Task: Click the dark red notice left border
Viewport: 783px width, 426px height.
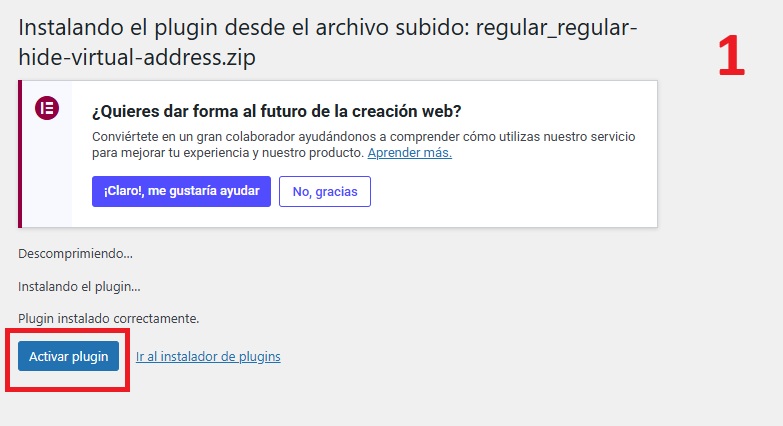Action: coord(20,155)
